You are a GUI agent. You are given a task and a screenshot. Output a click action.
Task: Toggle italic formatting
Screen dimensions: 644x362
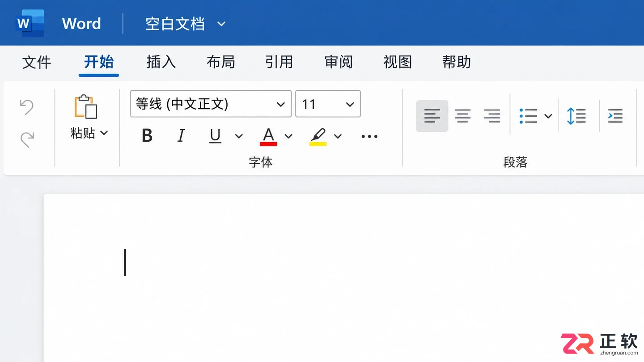click(x=181, y=135)
